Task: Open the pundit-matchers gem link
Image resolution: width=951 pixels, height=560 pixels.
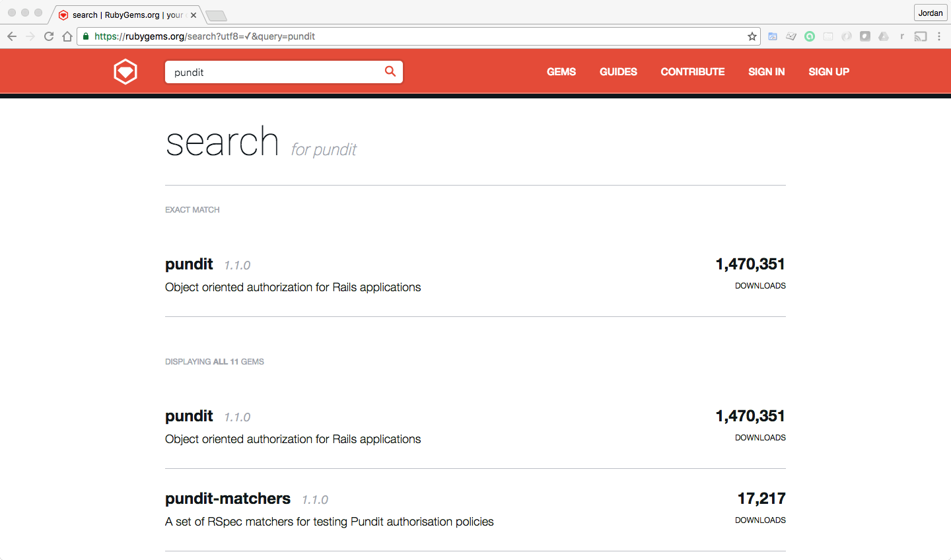Action: 228,499
